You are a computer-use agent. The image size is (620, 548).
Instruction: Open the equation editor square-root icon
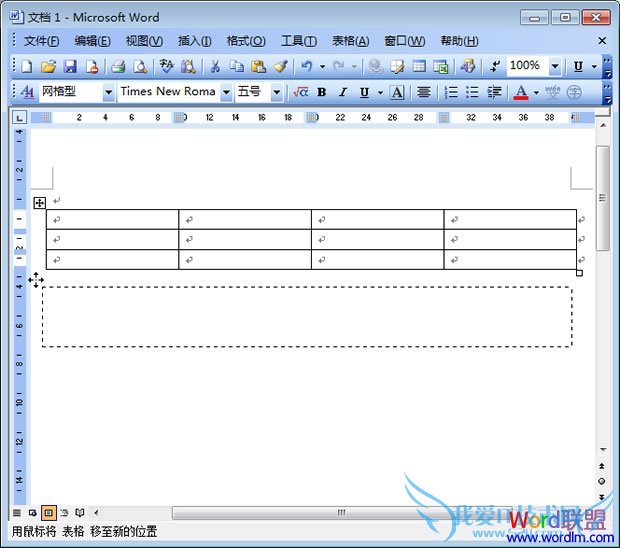(301, 92)
